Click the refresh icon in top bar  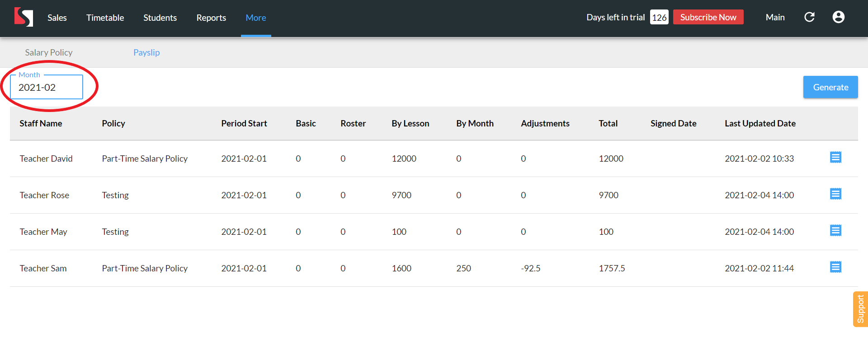tap(809, 17)
